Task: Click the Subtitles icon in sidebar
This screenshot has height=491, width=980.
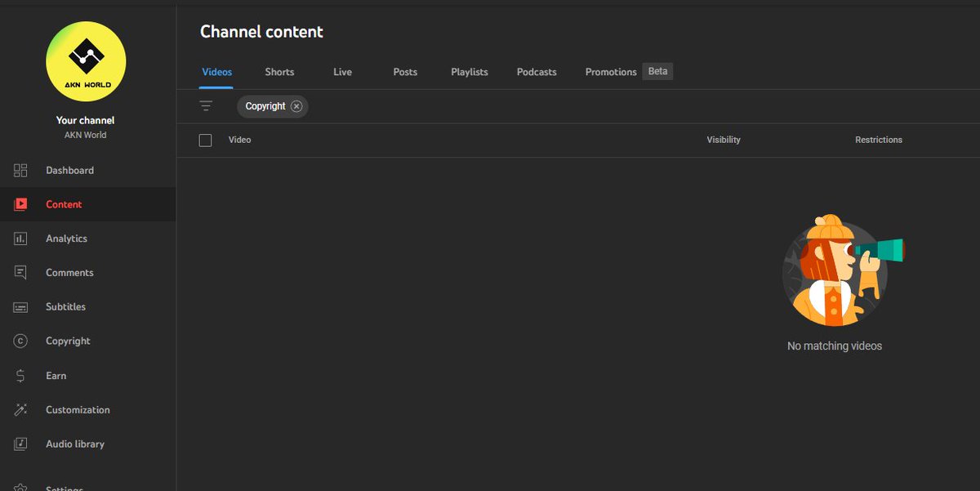Action: 21,307
